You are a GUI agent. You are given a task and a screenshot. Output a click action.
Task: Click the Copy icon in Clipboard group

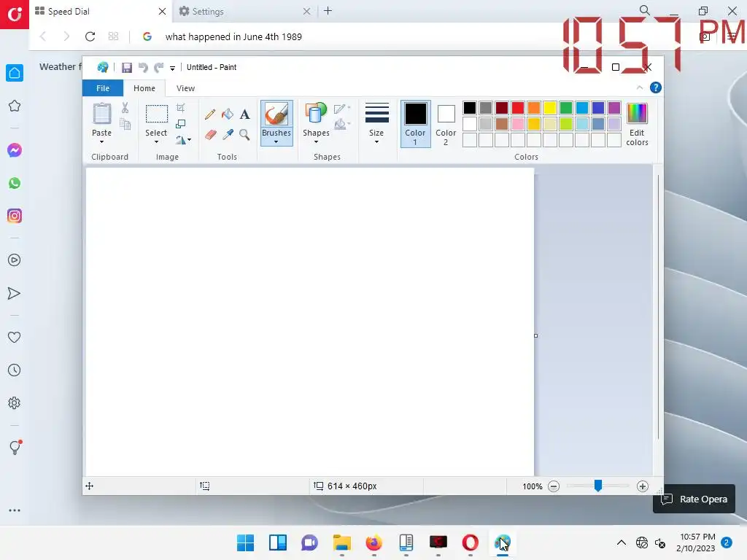125,124
